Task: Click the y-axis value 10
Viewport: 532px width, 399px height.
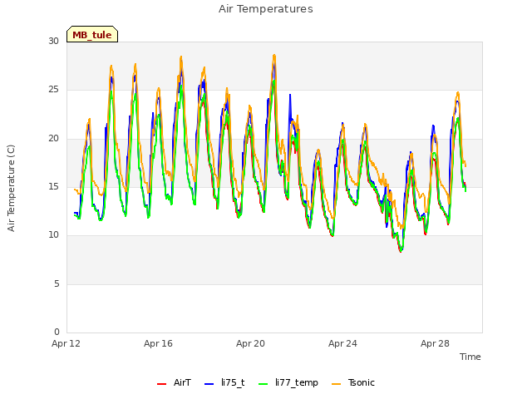Action: [53, 234]
